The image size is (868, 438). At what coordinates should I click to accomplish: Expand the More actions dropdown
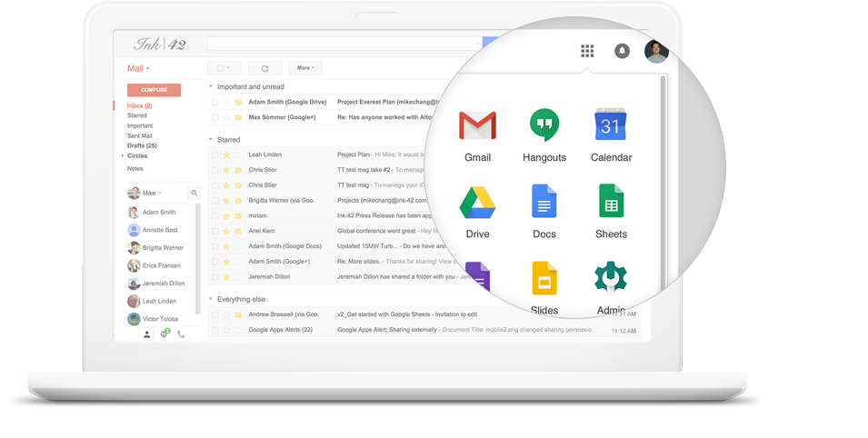tap(305, 68)
